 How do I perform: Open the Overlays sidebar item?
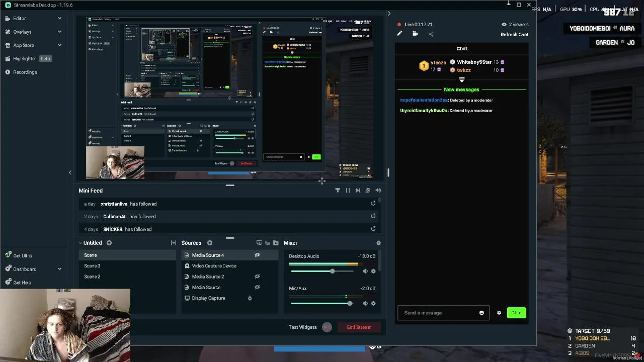[22, 32]
